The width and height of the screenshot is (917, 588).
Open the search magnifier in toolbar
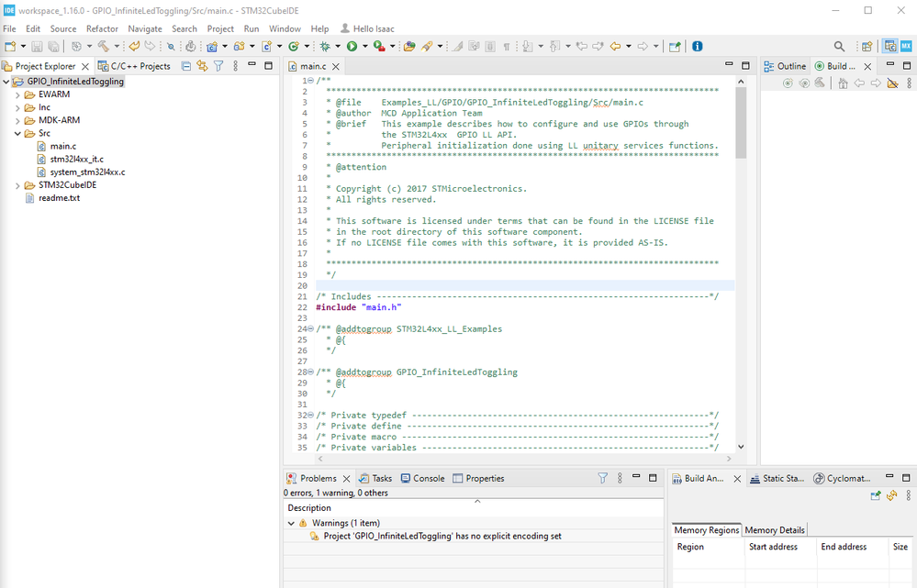coord(839,46)
